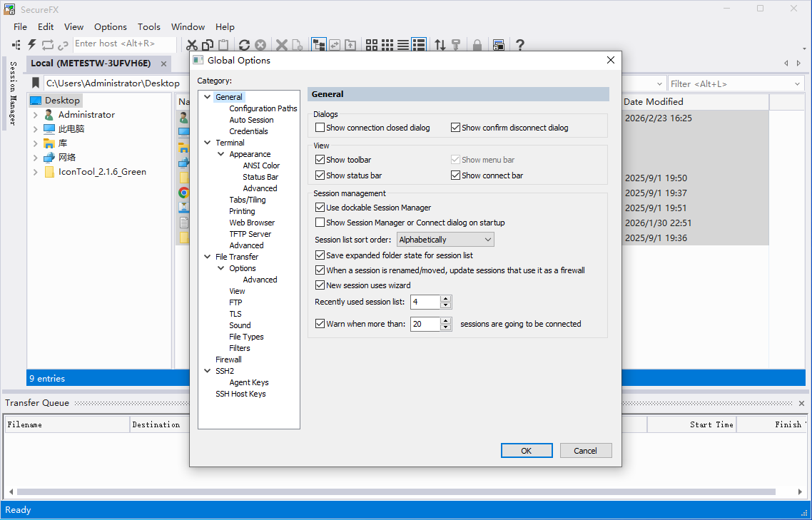This screenshot has width=812, height=520.
Task: Expand the Administrator folder in local tree
Action: [x=35, y=115]
